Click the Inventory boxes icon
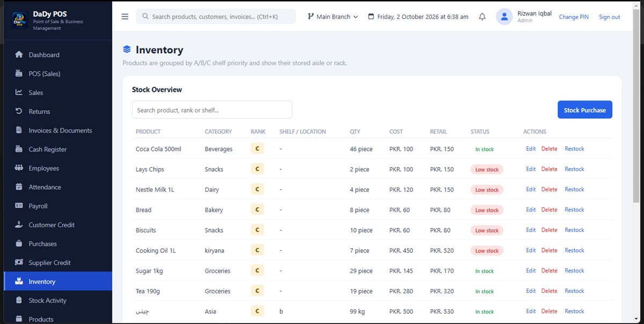 [19, 281]
